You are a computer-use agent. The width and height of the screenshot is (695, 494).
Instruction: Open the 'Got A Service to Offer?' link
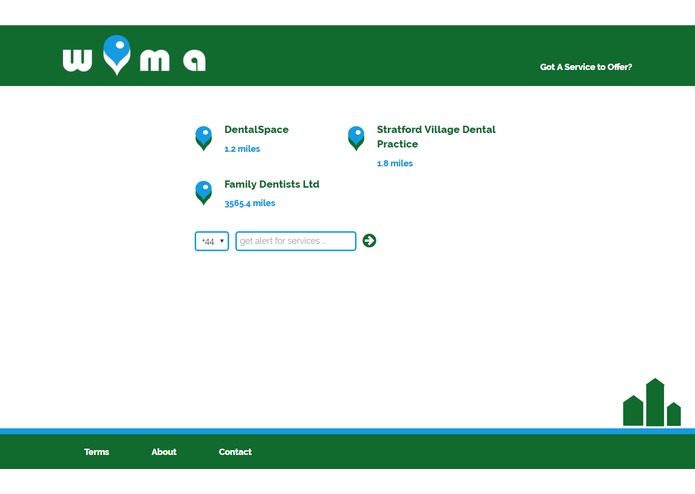(x=586, y=67)
